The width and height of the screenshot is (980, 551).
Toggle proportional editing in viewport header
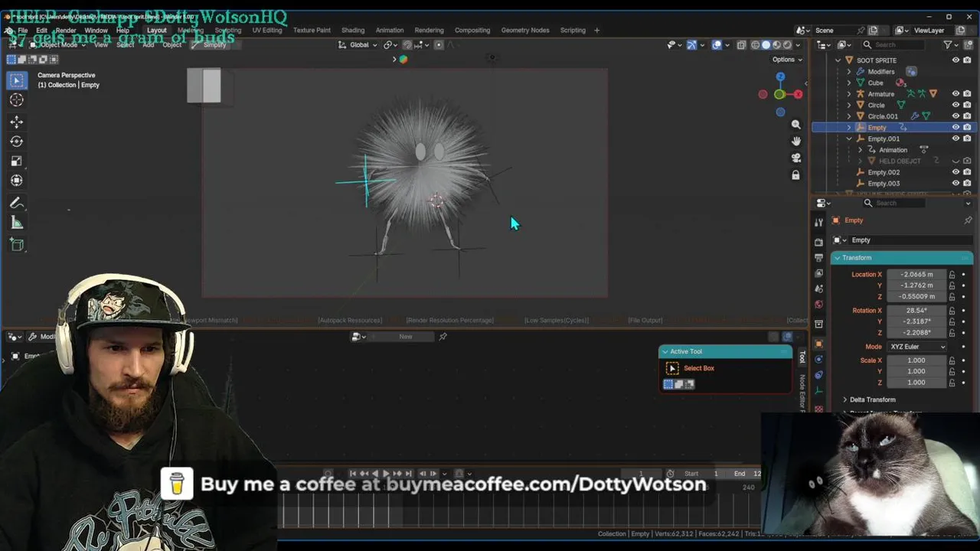pos(439,44)
